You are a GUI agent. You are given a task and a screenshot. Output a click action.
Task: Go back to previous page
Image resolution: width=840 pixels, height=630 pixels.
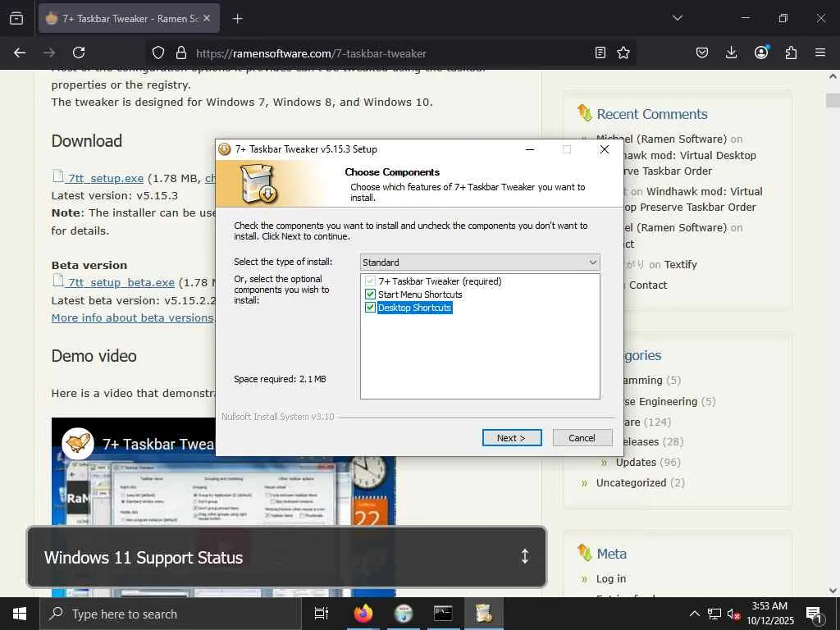20,52
